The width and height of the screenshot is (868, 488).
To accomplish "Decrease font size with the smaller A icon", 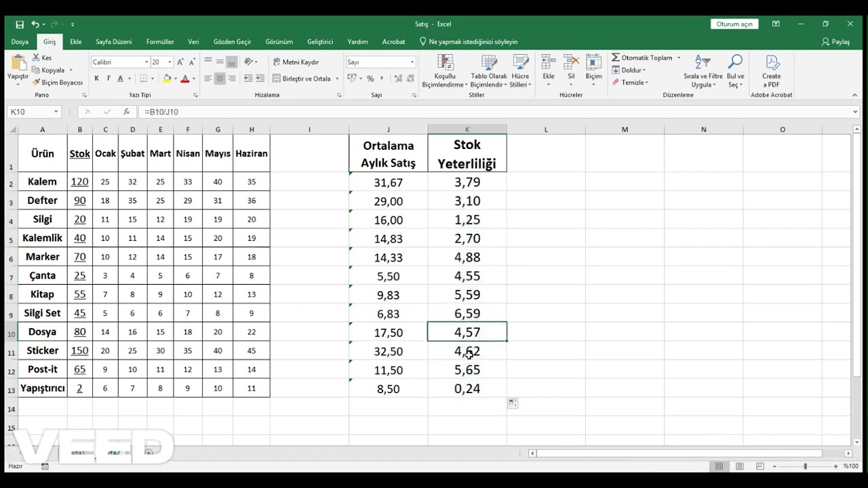I will click(193, 62).
